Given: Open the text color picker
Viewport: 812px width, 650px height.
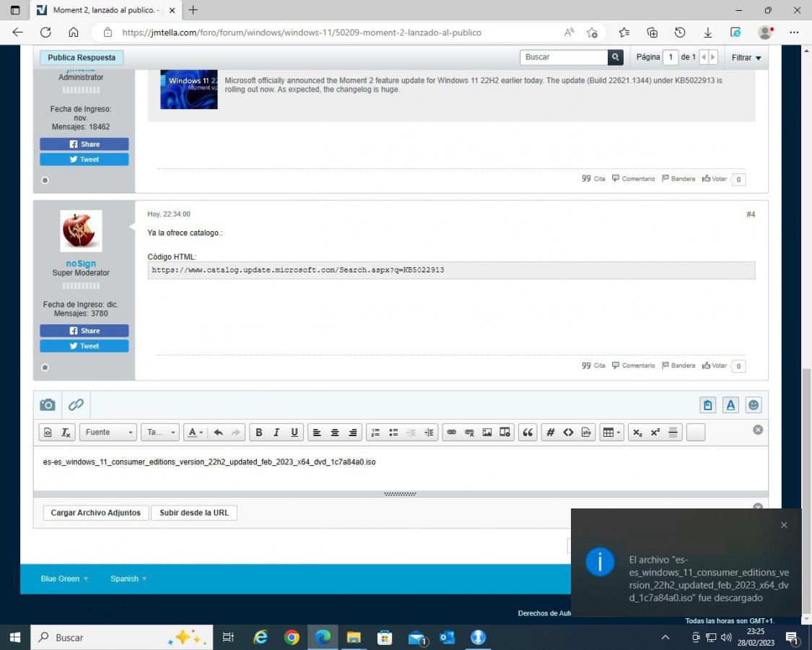Looking at the screenshot, I should click(195, 433).
